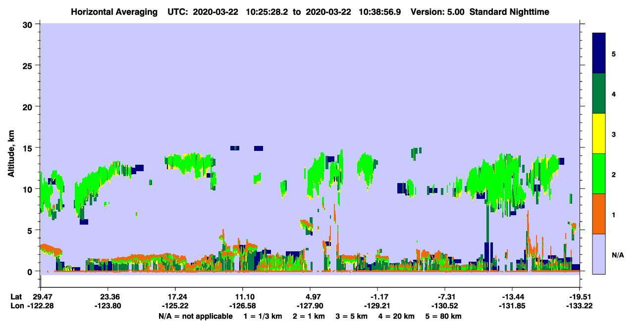Click the bright green level 2 color swatch
644x330 pixels.
pyautogui.click(x=599, y=173)
